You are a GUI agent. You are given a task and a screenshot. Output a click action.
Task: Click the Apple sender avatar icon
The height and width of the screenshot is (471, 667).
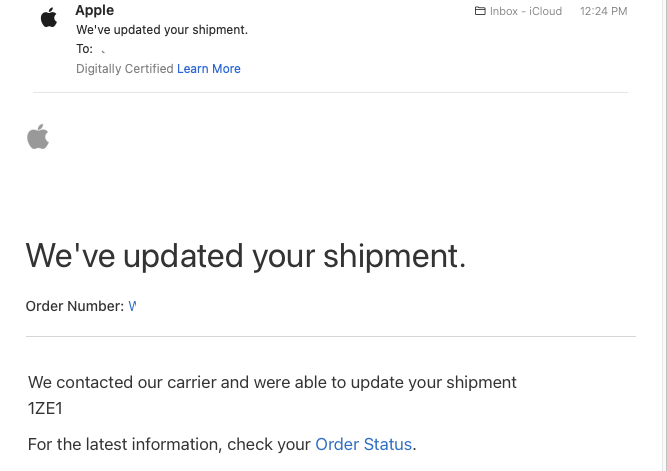click(x=48, y=17)
